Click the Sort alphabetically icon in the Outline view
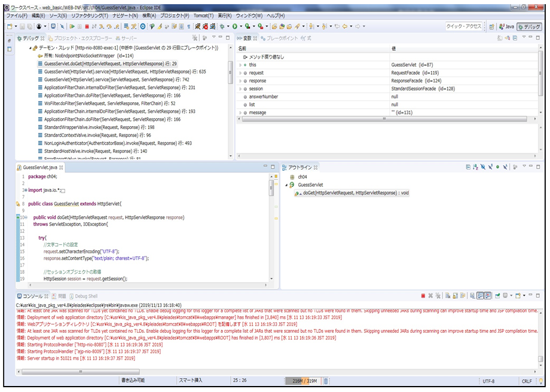Viewport: 550px width, 392px height. click(x=476, y=168)
